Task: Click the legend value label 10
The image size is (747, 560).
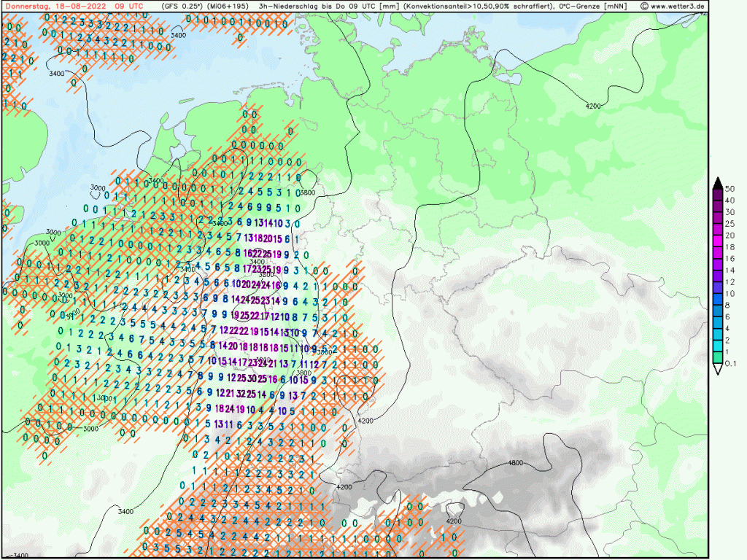Action: 729,293
